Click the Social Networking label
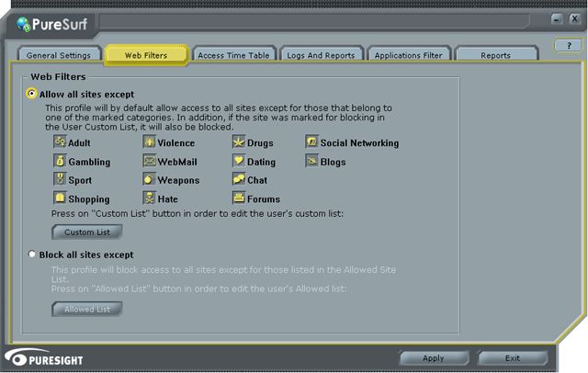588x373 pixels. [x=359, y=142]
